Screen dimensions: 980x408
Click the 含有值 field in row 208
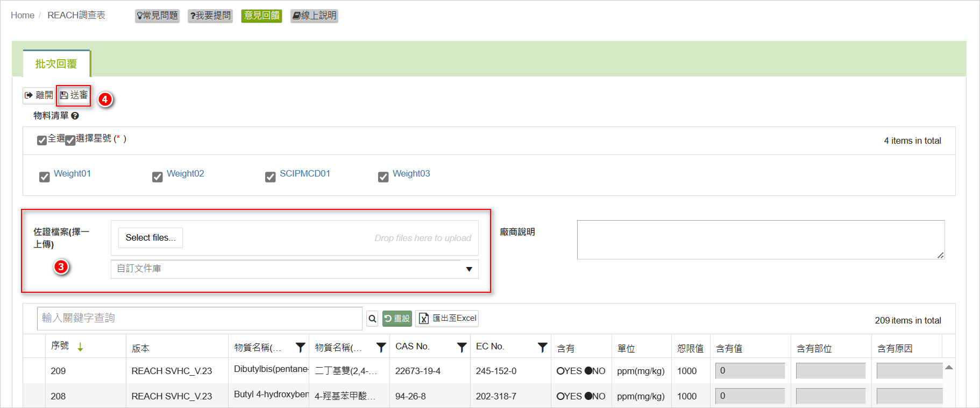750,396
